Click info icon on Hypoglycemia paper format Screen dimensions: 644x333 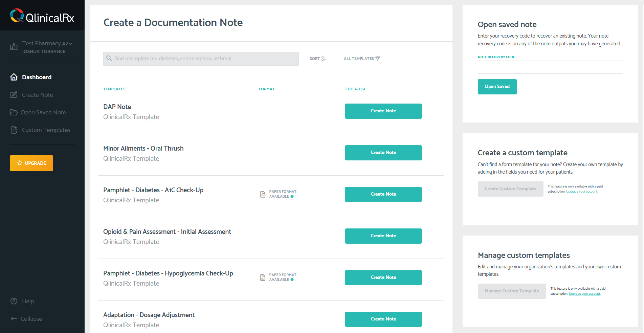pos(292,280)
